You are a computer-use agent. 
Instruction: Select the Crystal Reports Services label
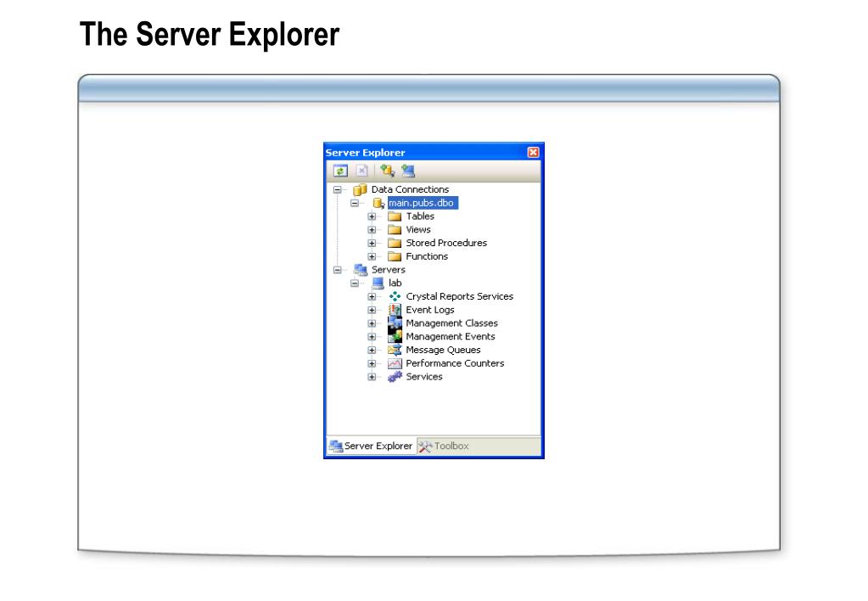[x=460, y=296]
